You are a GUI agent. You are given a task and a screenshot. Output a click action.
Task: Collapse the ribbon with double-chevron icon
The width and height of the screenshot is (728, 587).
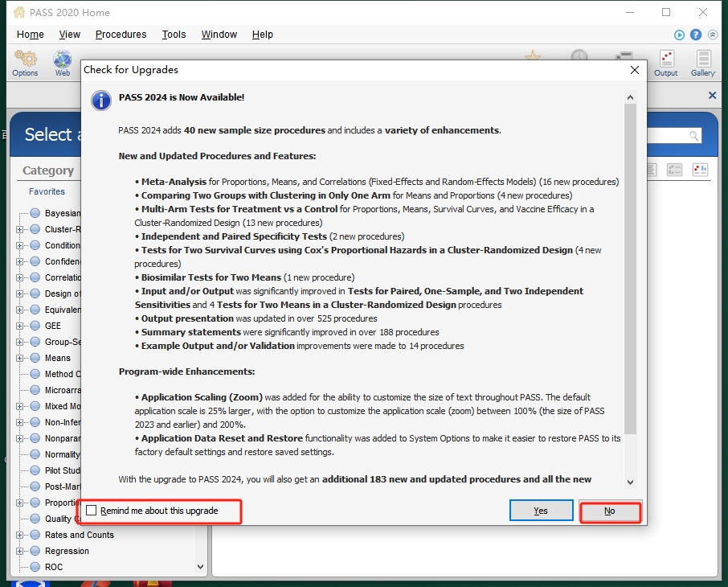click(x=713, y=35)
